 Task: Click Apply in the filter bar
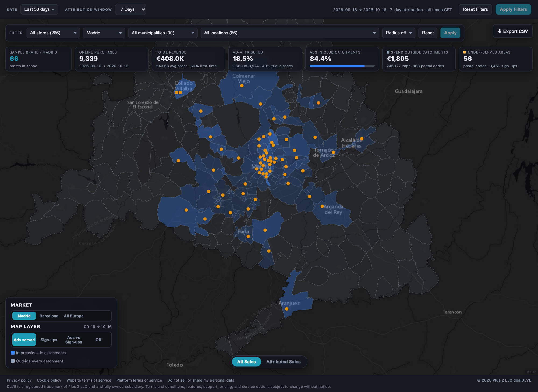450,33
